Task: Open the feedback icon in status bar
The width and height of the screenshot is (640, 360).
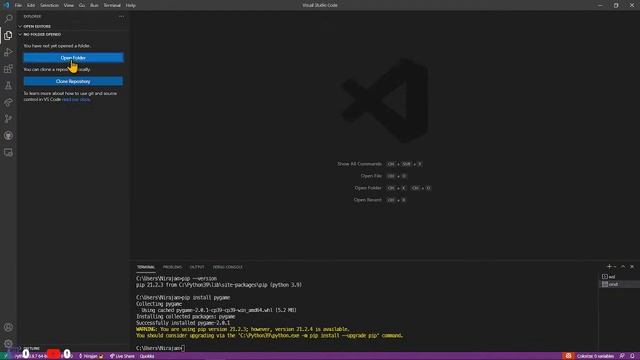Action: click(622, 356)
